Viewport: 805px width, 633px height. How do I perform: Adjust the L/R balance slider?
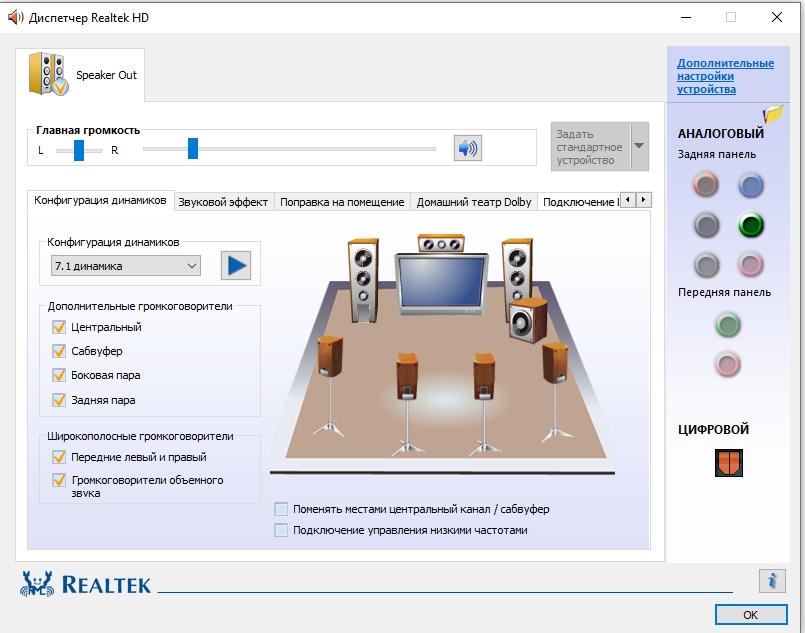(x=79, y=150)
